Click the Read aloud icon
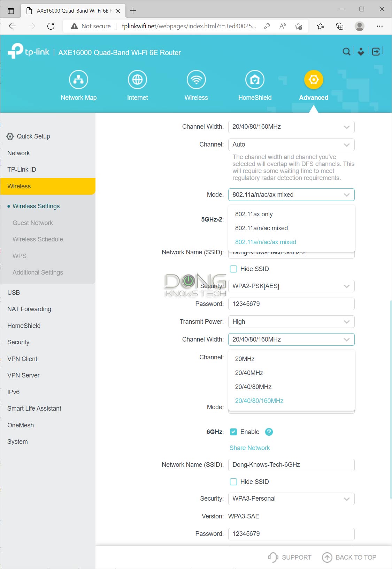This screenshot has height=569, width=392. pos(283,26)
